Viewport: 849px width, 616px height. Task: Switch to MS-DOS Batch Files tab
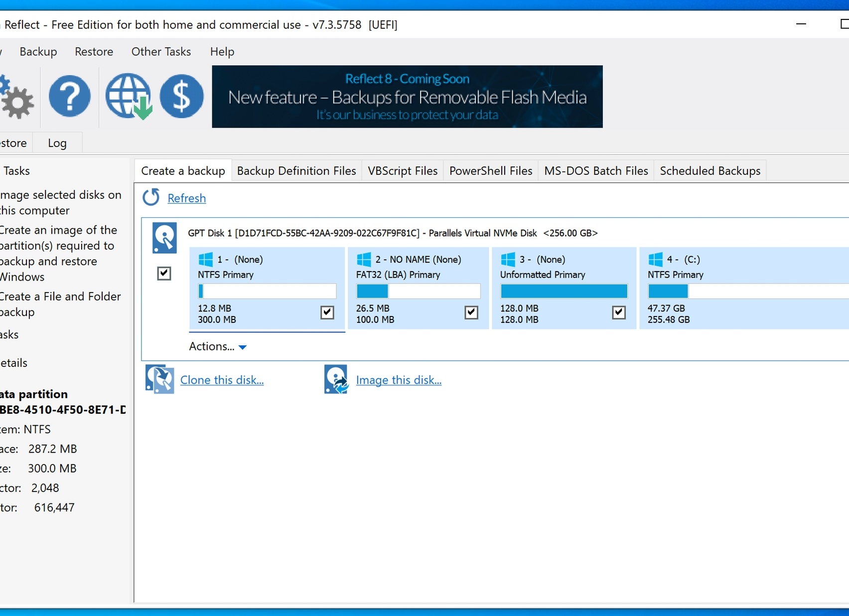click(x=596, y=171)
